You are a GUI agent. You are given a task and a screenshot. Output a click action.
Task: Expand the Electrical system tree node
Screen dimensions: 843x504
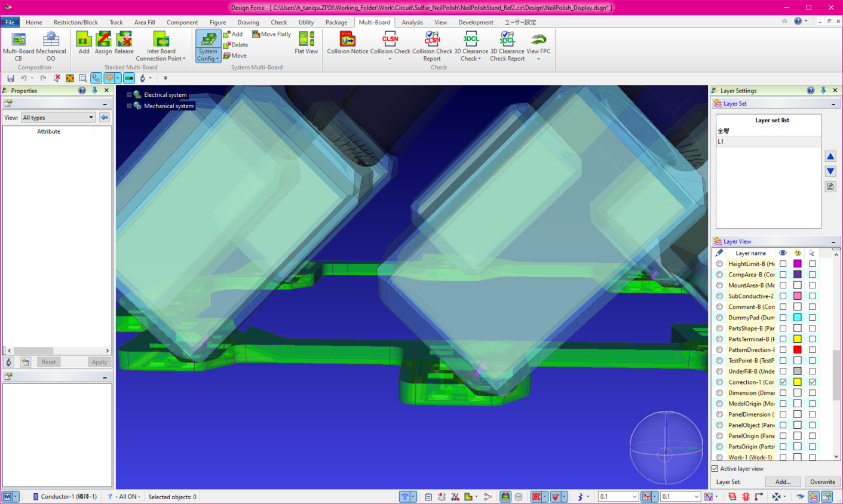pos(129,95)
